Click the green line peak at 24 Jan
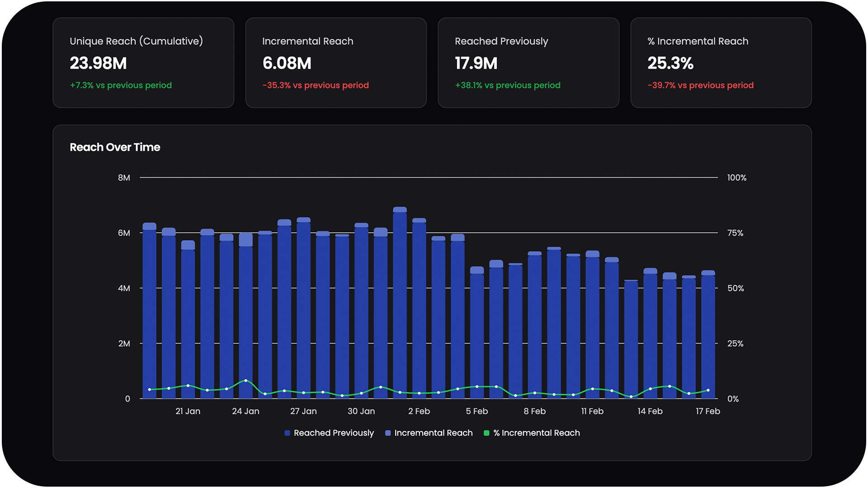The width and height of the screenshot is (868, 488). click(x=246, y=380)
